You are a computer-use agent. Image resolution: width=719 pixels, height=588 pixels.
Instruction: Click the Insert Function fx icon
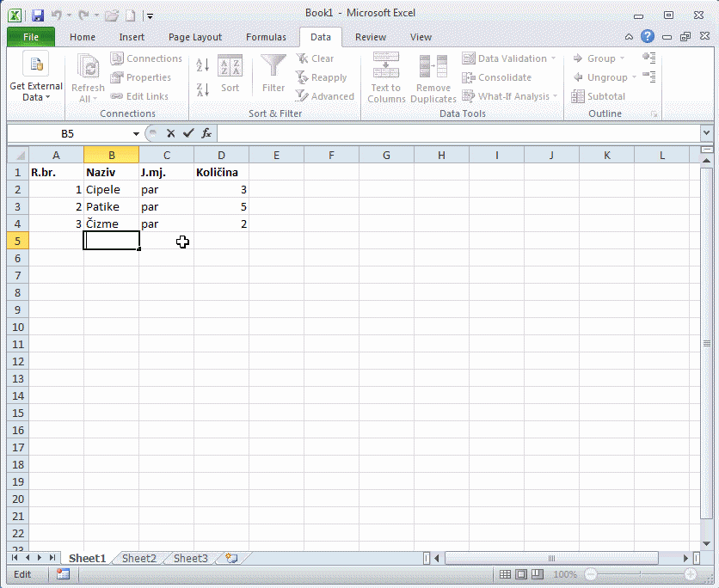coord(206,134)
